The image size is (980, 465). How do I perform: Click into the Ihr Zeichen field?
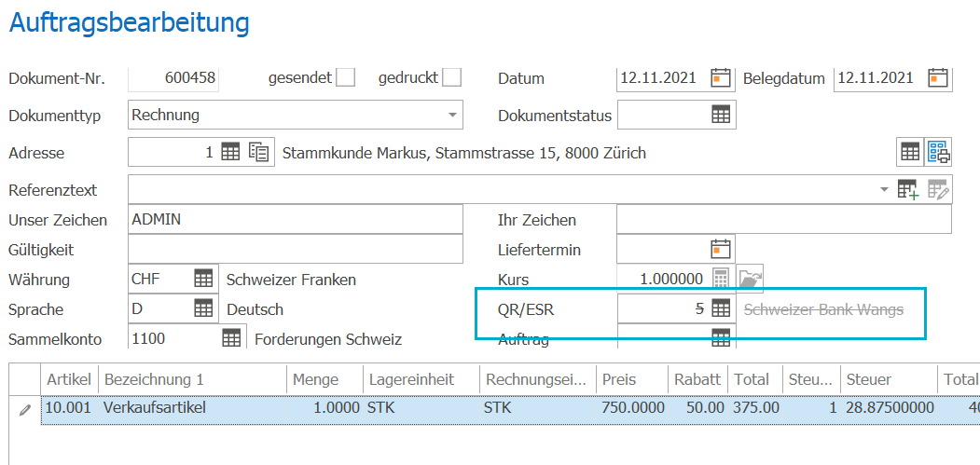click(x=784, y=219)
